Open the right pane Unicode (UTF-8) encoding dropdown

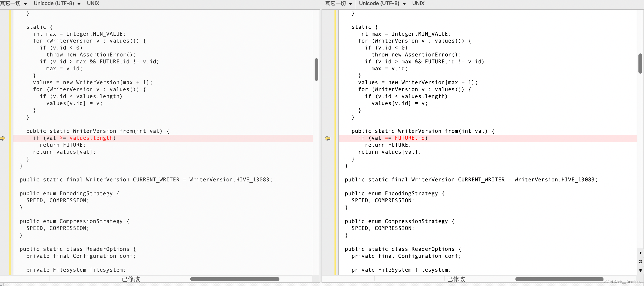[x=382, y=3]
